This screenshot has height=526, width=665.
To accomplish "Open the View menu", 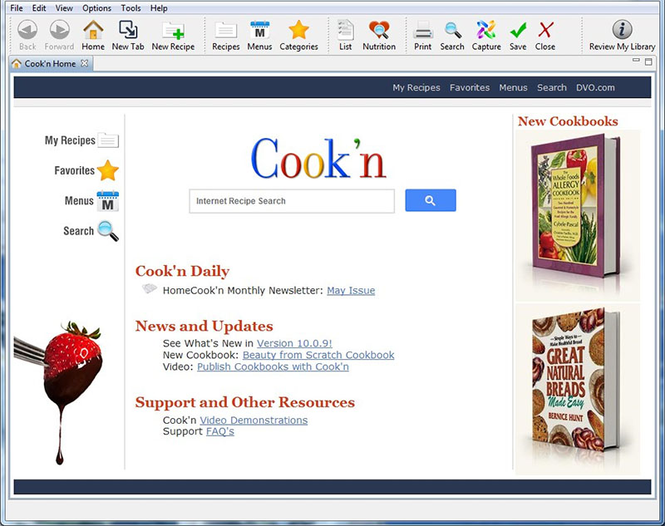I will [64, 8].
